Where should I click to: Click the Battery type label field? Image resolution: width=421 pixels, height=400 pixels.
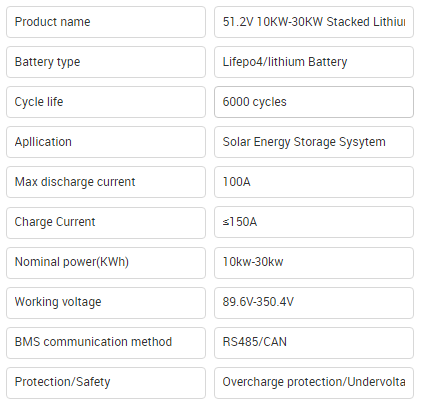106,62
